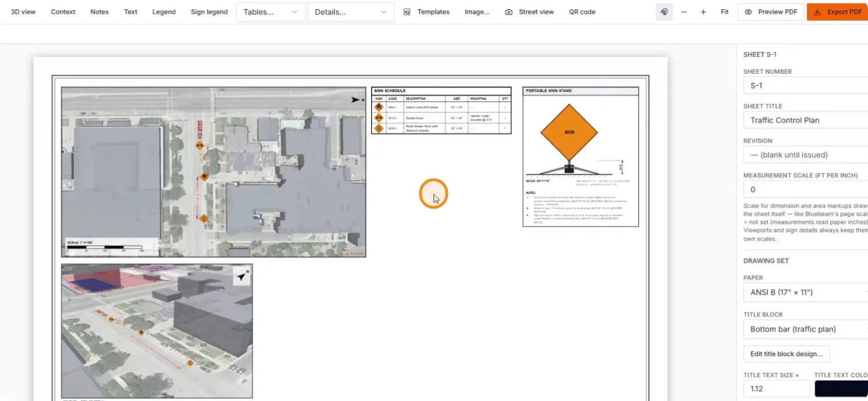The image size is (868, 401).
Task: Select the W12-1 Double Arrow sign icon
Action: point(379,118)
